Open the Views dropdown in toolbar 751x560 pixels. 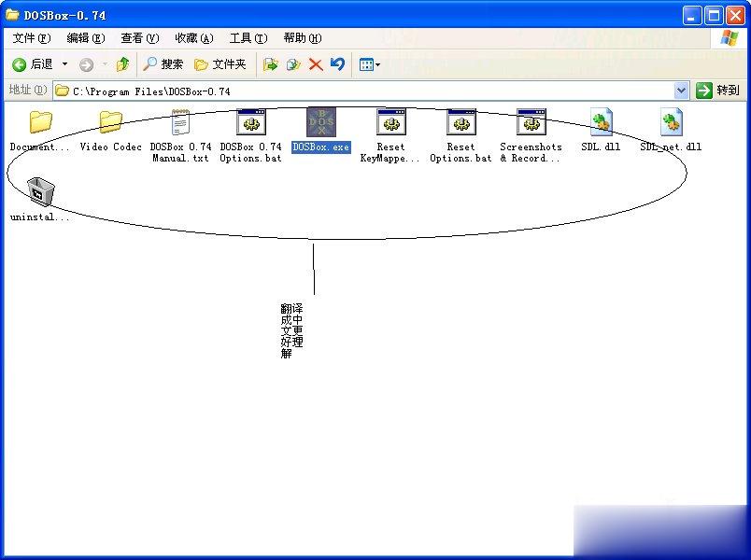click(369, 64)
